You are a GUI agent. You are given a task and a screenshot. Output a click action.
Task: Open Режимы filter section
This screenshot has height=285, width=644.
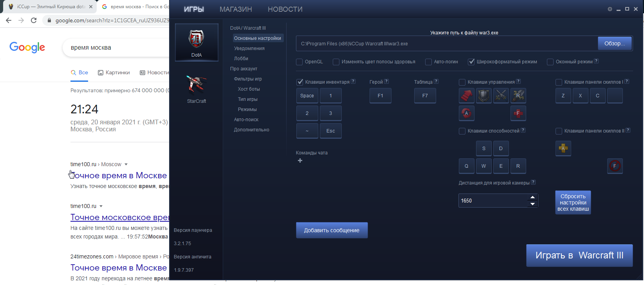(x=247, y=109)
